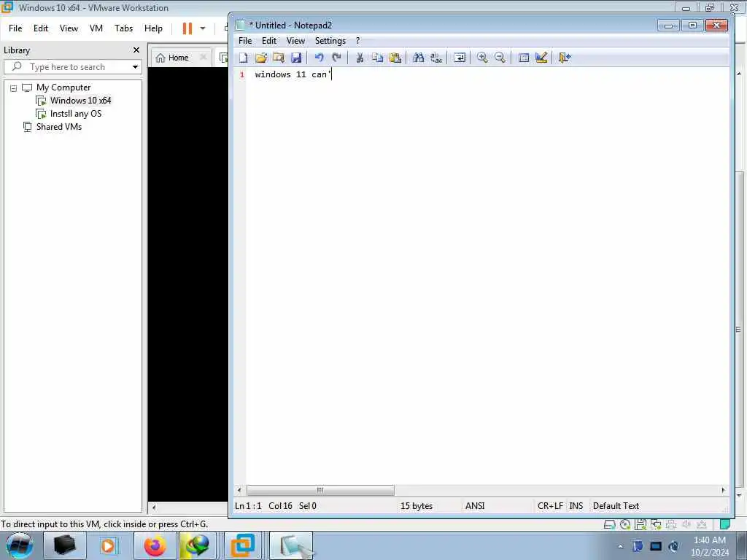Click the Library search input field

(x=71, y=66)
